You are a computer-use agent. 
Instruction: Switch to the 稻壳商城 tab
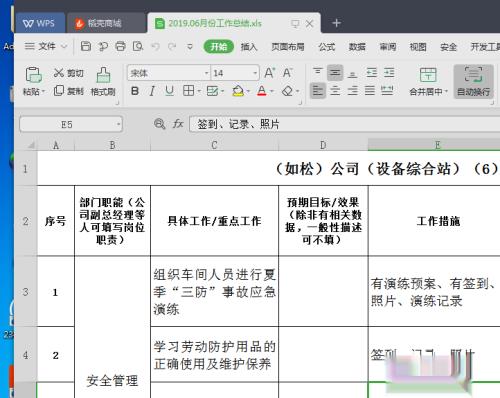point(107,23)
